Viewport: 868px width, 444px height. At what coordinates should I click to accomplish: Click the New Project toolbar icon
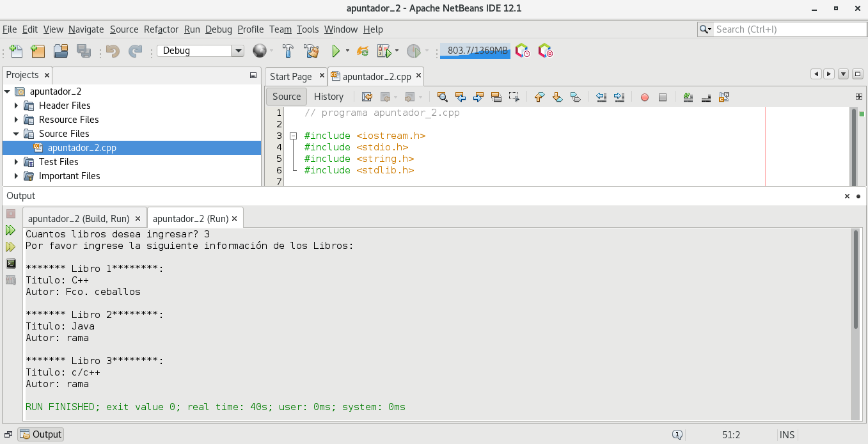pos(38,51)
